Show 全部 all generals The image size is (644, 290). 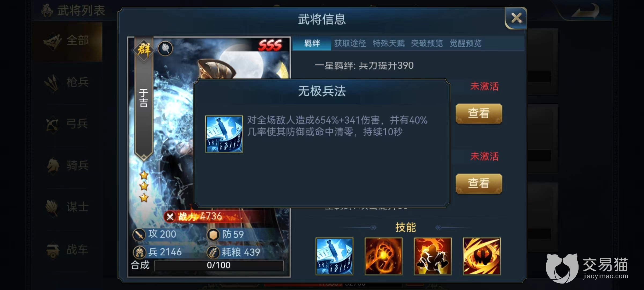67,41
